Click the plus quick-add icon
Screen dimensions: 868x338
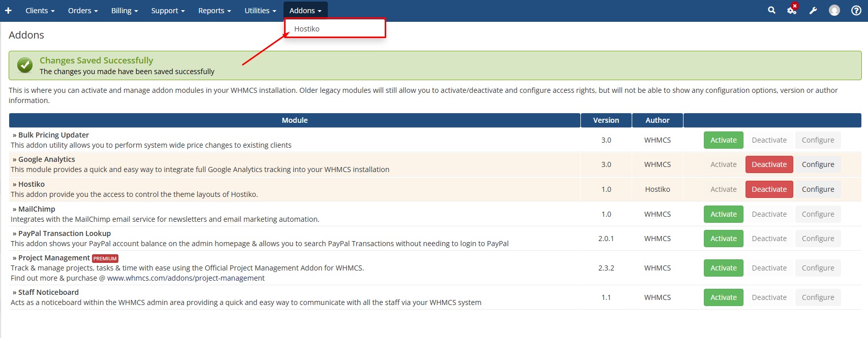(x=8, y=11)
